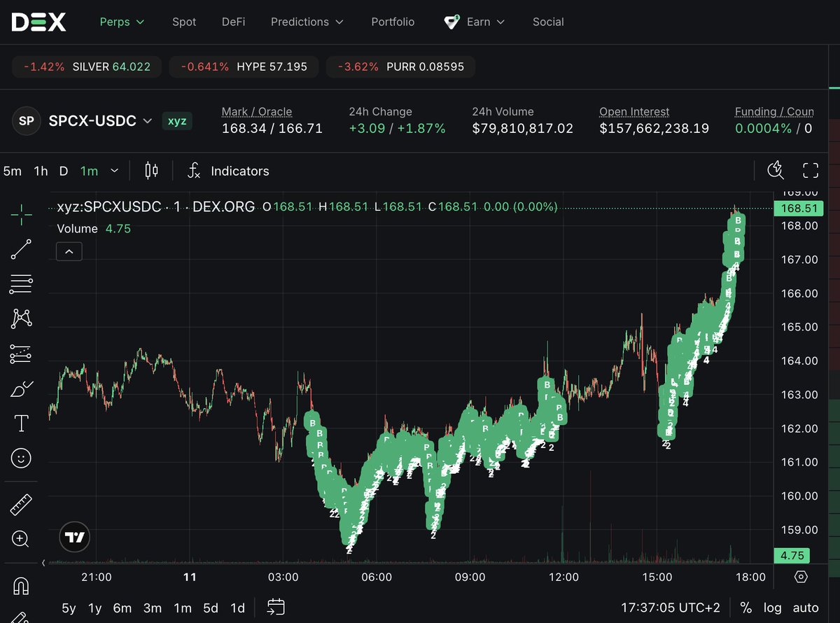Switch to 5m timeframe
This screenshot has width=840, height=623.
click(13, 171)
